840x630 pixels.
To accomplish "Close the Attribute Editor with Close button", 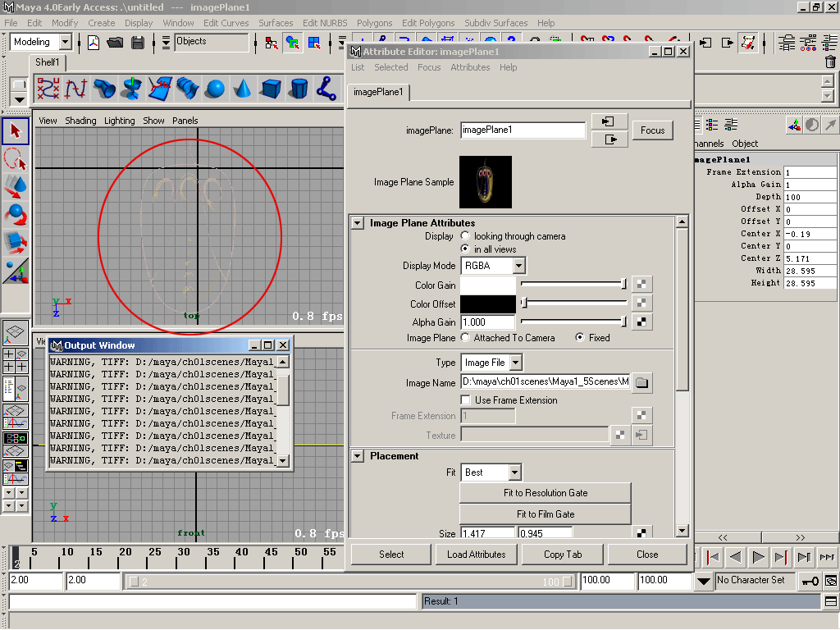I will [x=647, y=555].
